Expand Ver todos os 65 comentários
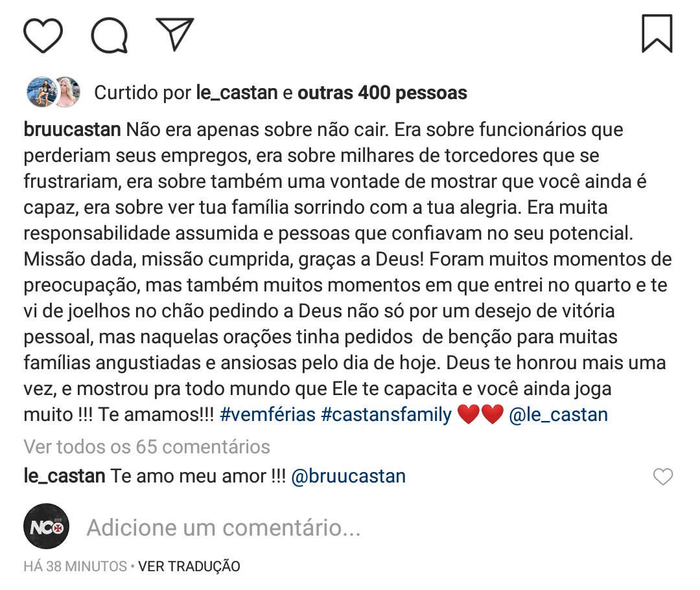The image size is (700, 590). pos(146,446)
